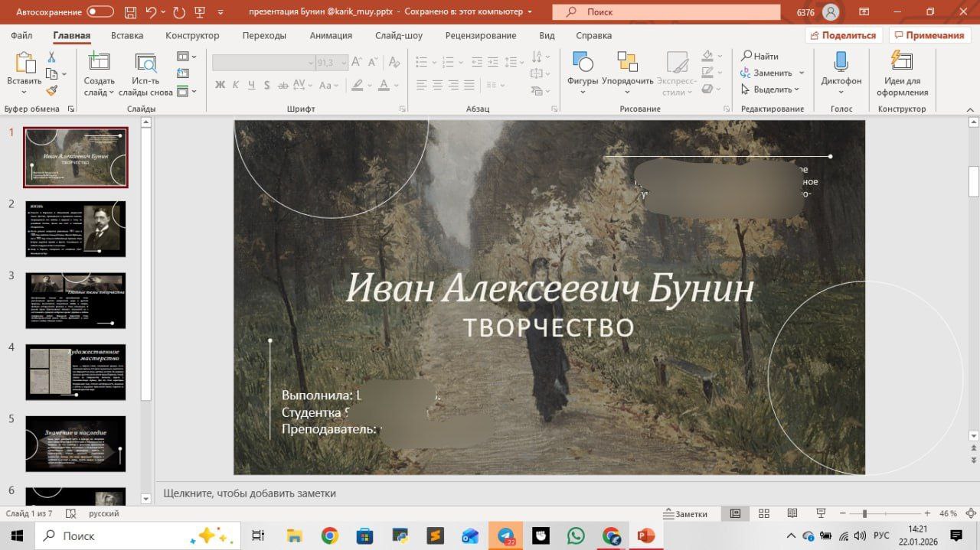Viewport: 980px width, 550px height.
Task: Click the spell check icon in status bar
Action: 70,513
